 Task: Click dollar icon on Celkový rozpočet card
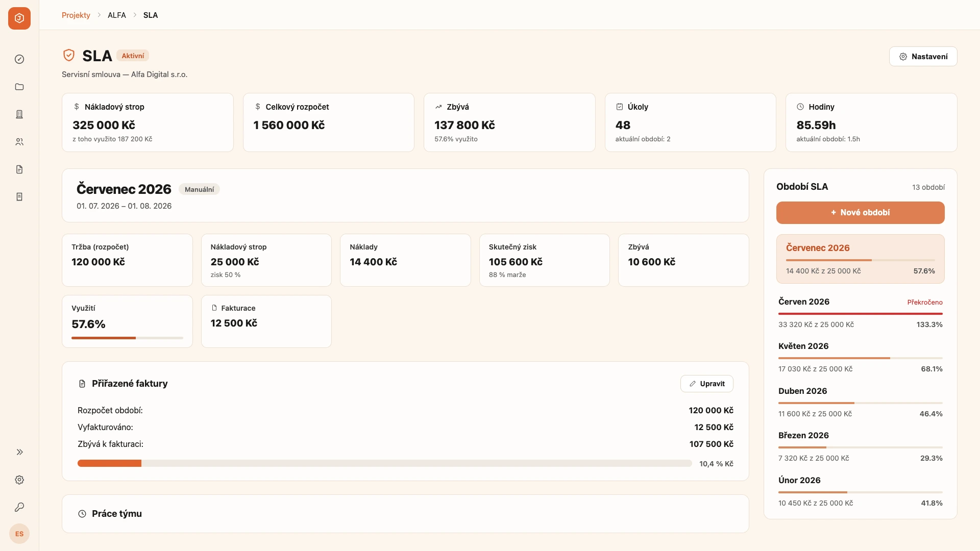[x=258, y=107]
